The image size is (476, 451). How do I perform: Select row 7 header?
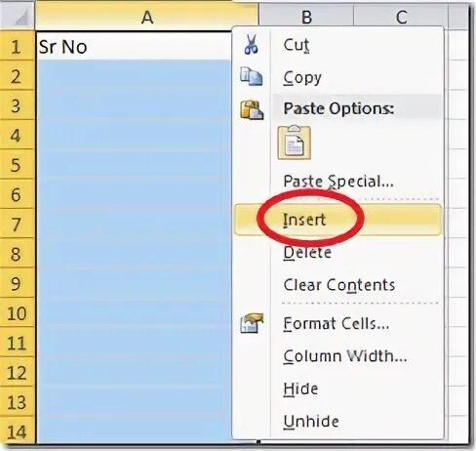pyautogui.click(x=17, y=224)
